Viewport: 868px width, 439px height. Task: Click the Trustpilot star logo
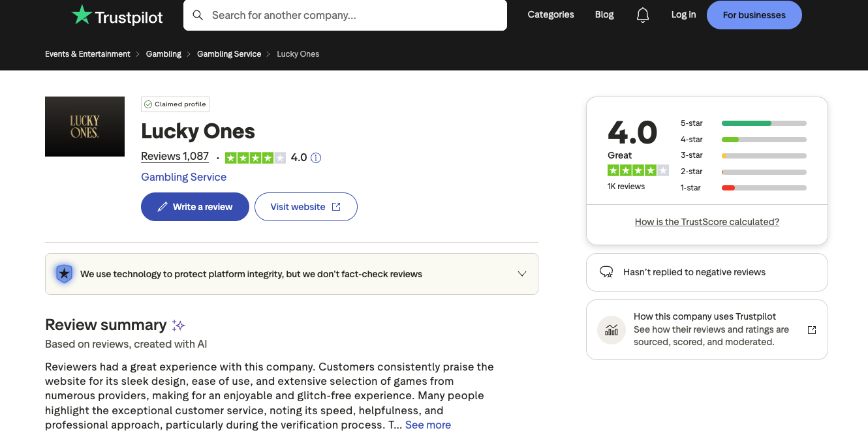coord(82,15)
